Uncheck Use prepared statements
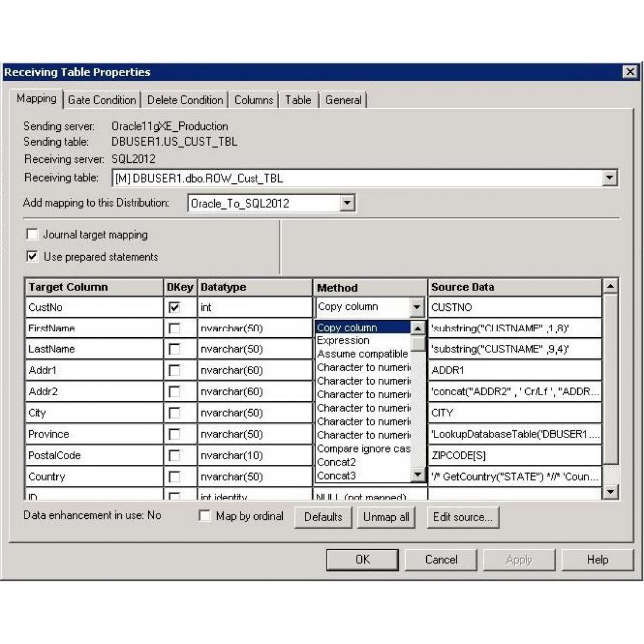This screenshot has width=644, height=644. [x=32, y=256]
